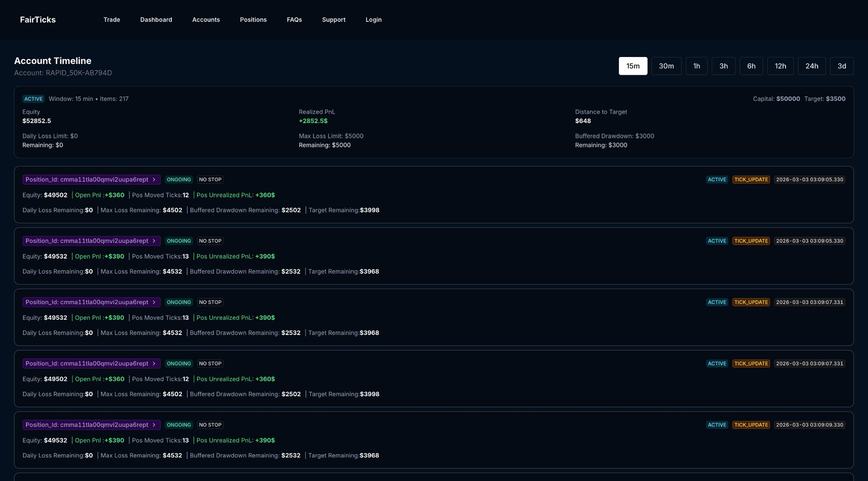Click the Buffered Drawdown: $3000 text
This screenshot has width=868, height=481.
click(x=615, y=136)
